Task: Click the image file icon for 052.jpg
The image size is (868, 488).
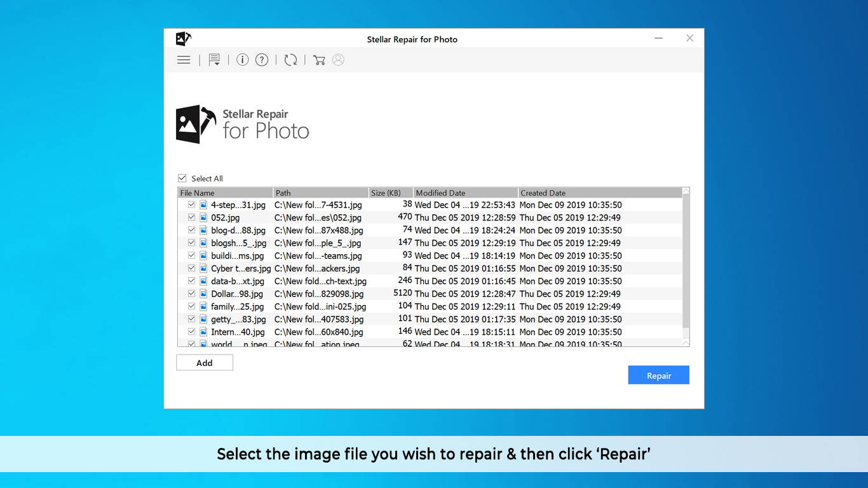Action: (203, 217)
